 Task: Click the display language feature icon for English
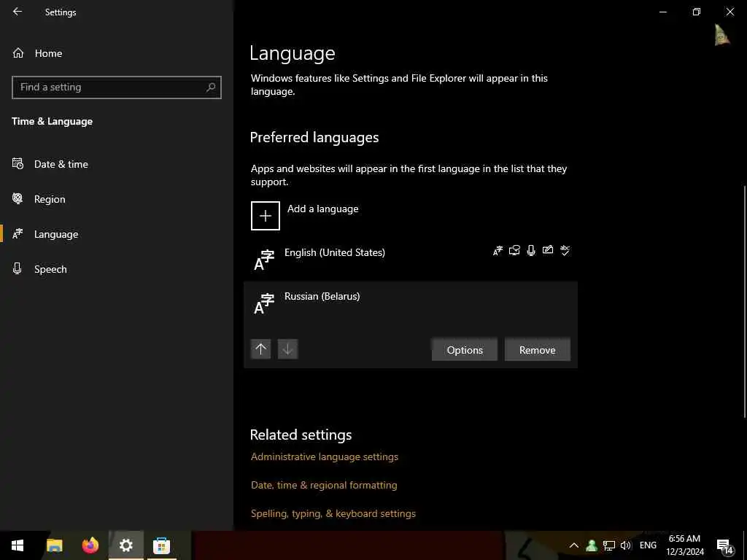click(x=498, y=251)
